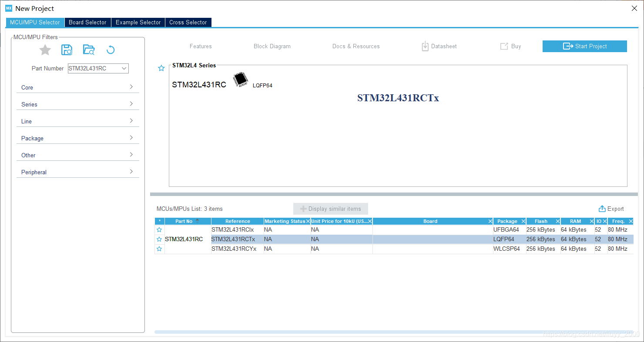The image size is (644, 342).
Task: Click the Buy external link icon
Action: 504,46
